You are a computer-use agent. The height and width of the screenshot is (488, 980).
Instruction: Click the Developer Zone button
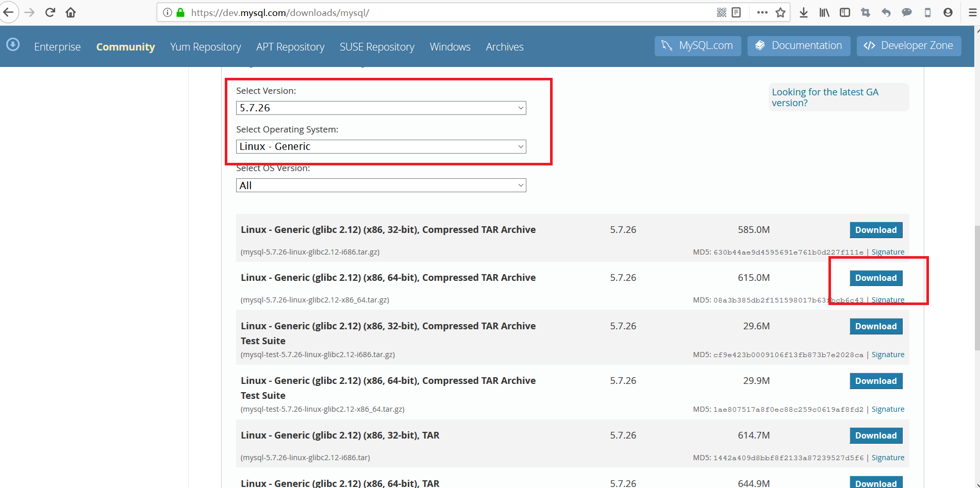(x=909, y=46)
